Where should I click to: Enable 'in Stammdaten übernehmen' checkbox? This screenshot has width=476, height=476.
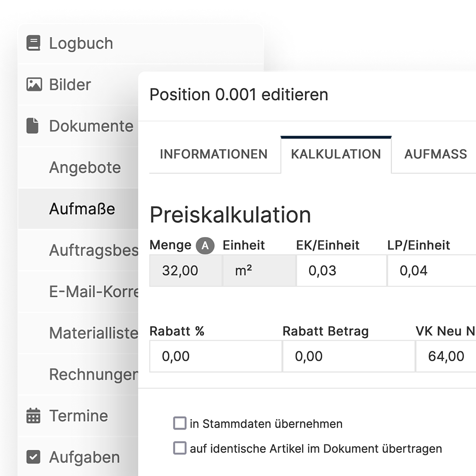180,423
